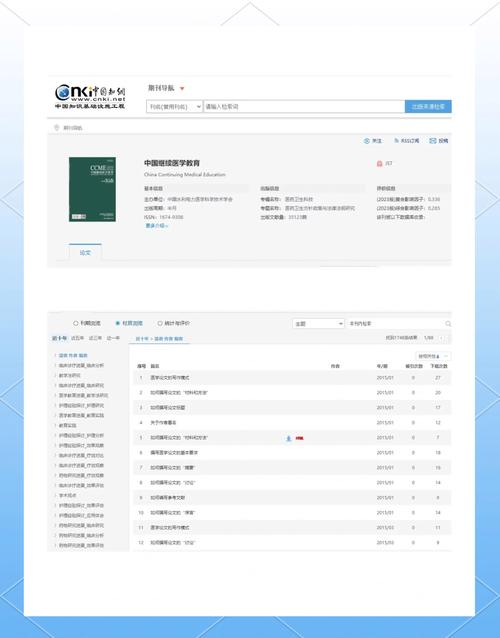Screen dimensions: 500x638
Task: Click the blue 出版来源检索 button
Action: point(428,107)
